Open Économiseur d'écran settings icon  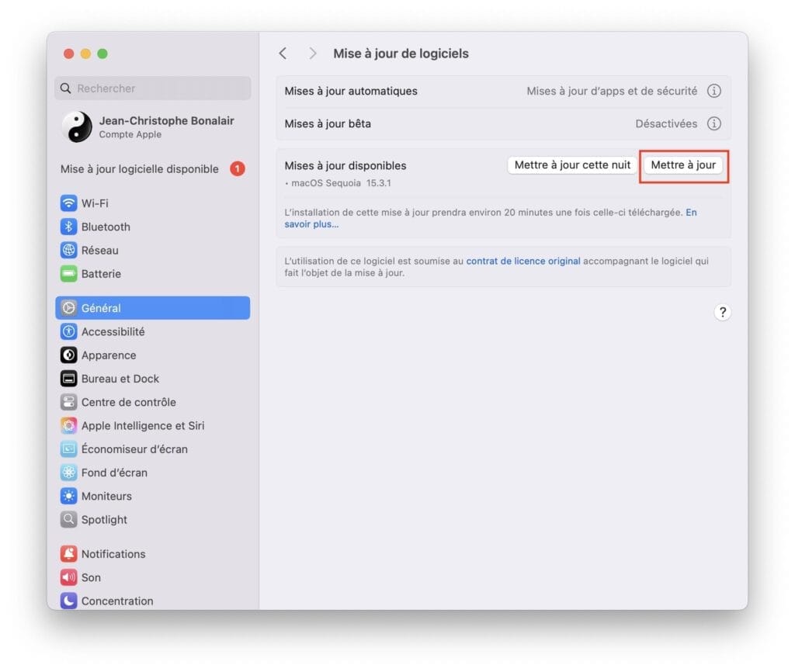(x=69, y=449)
